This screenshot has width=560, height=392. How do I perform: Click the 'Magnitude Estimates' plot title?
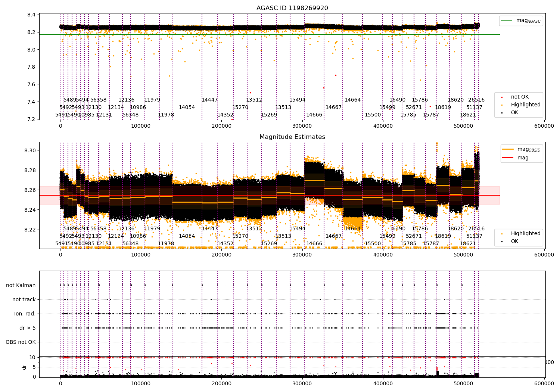tap(292, 137)
